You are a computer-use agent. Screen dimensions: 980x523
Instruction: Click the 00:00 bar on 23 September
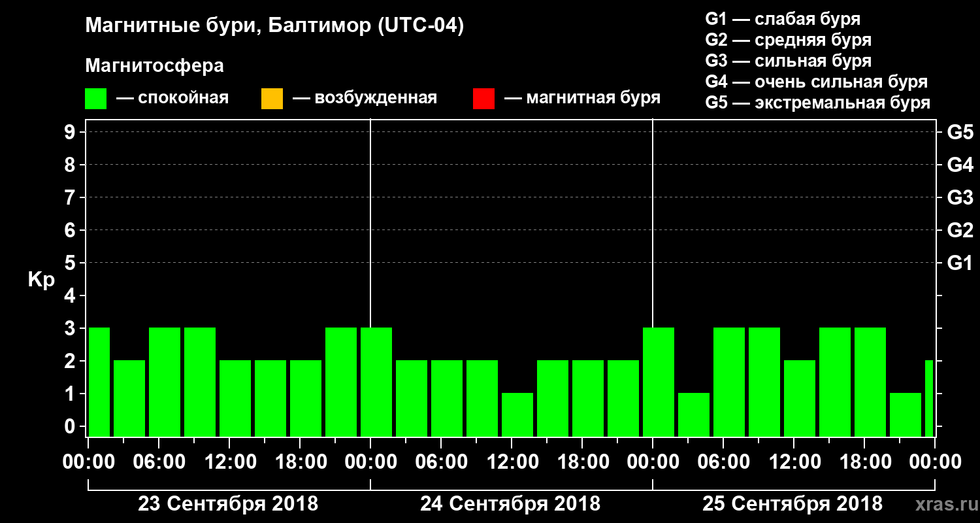99,382
